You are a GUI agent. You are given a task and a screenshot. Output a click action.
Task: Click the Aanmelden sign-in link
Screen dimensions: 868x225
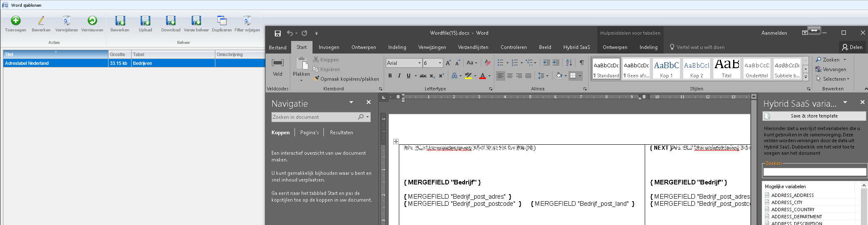tap(774, 33)
